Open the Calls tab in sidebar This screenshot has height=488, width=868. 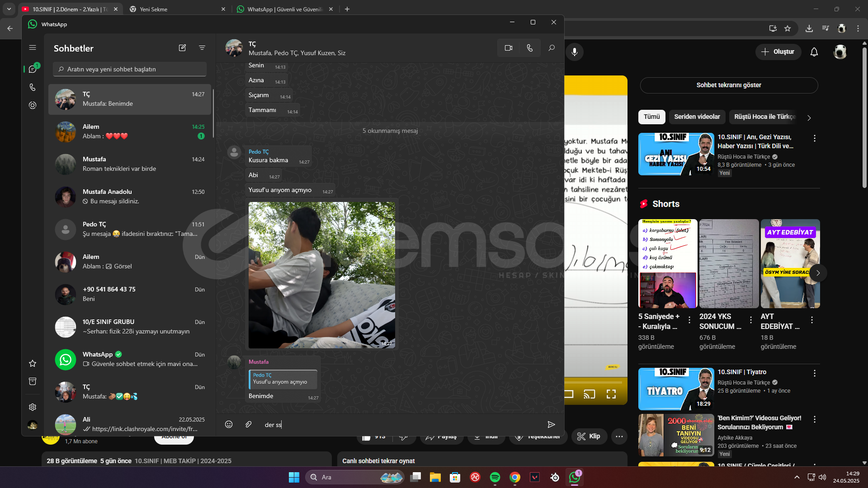[x=33, y=87]
